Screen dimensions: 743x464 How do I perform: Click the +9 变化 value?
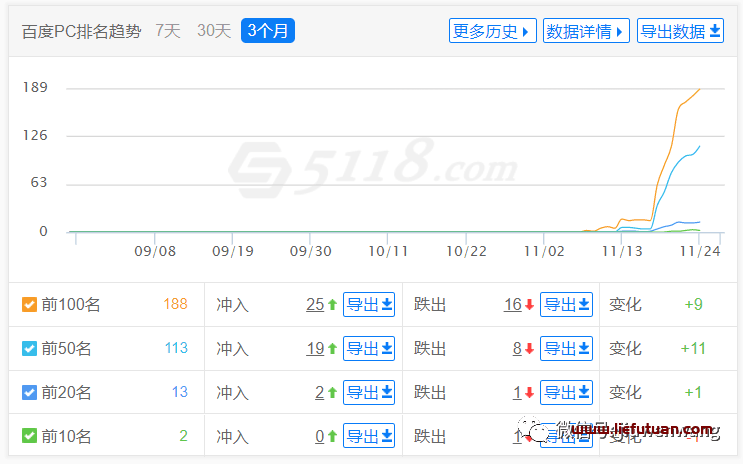pos(694,304)
